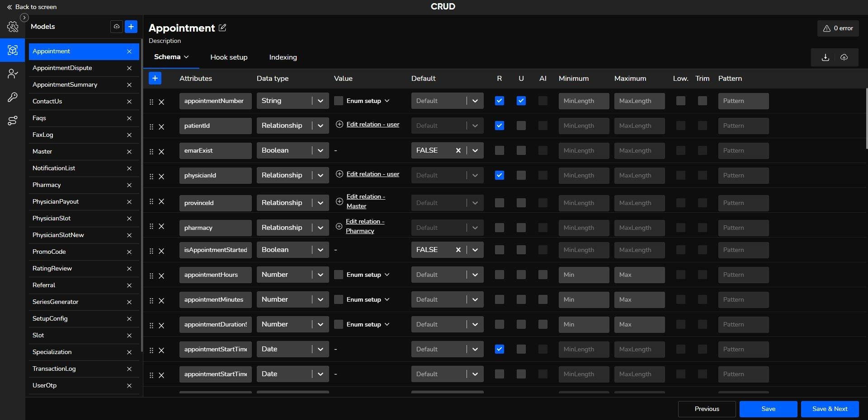Uncheck Required for patientId

(x=500, y=126)
